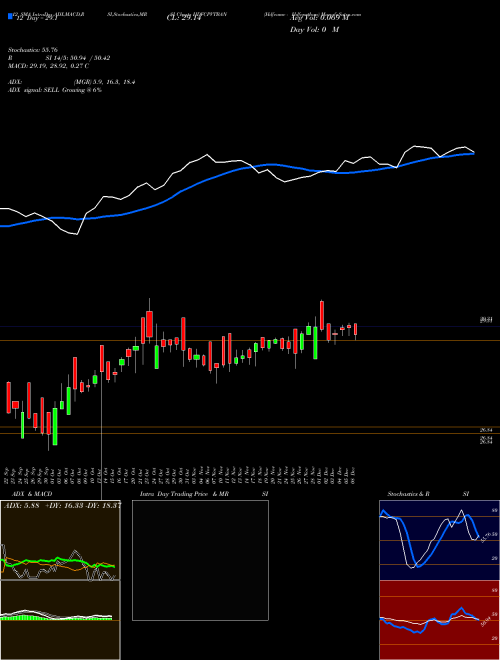
Task: Click the 'Avg Vol: 0.069 M' text
Action: point(319,19)
